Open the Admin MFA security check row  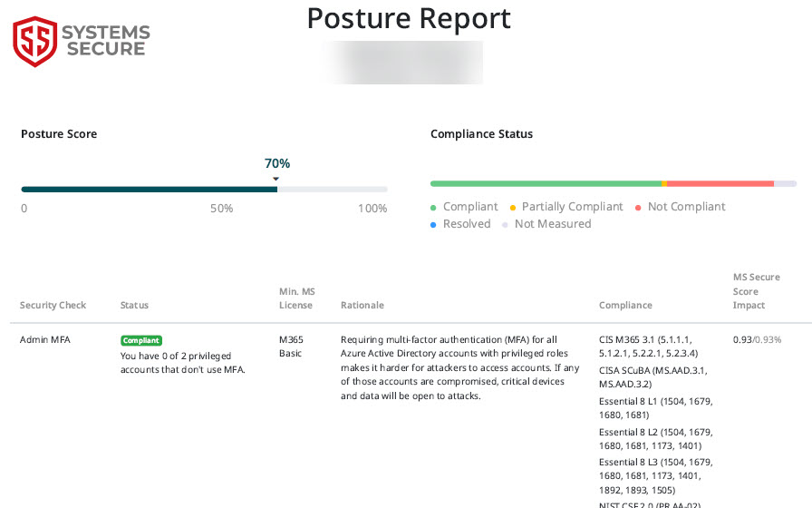point(44,340)
